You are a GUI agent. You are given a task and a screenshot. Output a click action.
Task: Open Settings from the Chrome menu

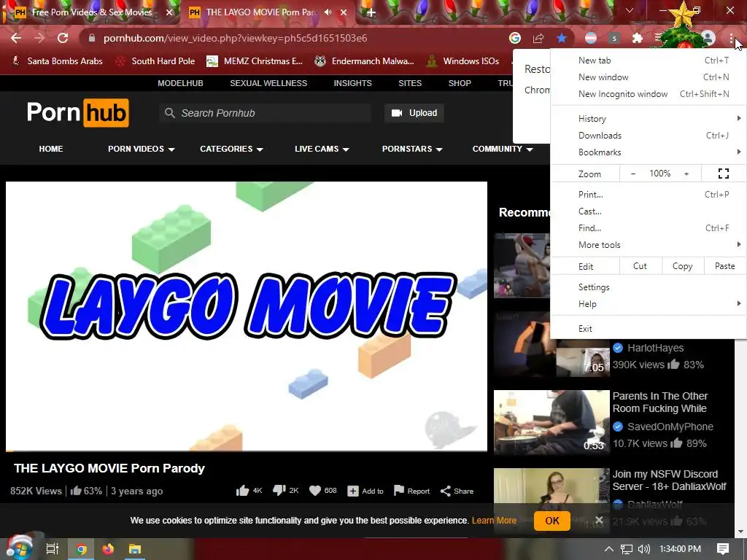[x=649, y=287]
